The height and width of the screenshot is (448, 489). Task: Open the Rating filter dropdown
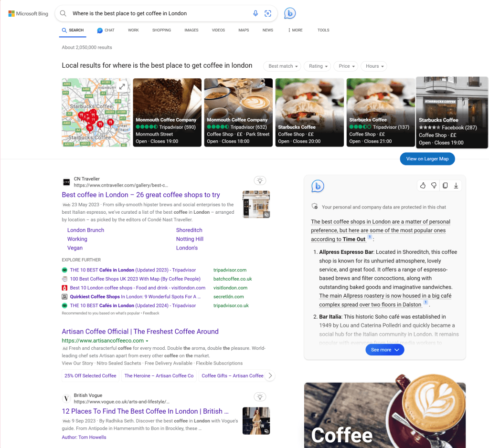[x=317, y=66]
